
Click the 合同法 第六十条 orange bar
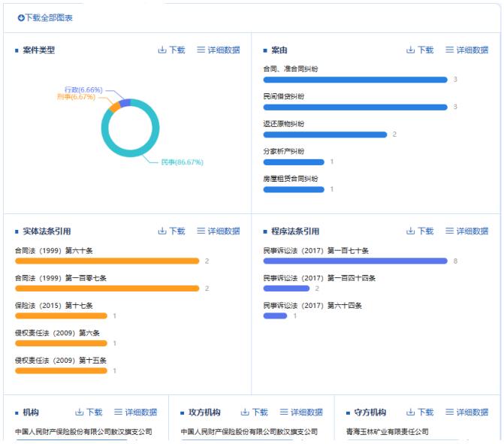(107, 261)
